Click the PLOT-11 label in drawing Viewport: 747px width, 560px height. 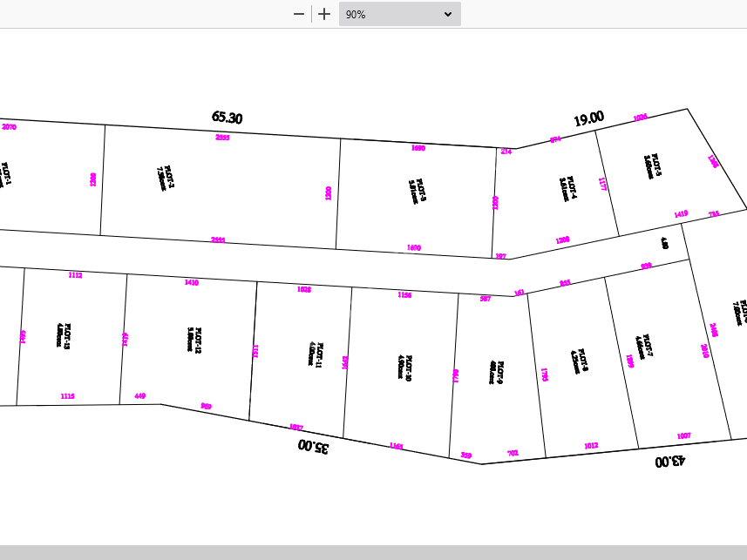click(316, 354)
